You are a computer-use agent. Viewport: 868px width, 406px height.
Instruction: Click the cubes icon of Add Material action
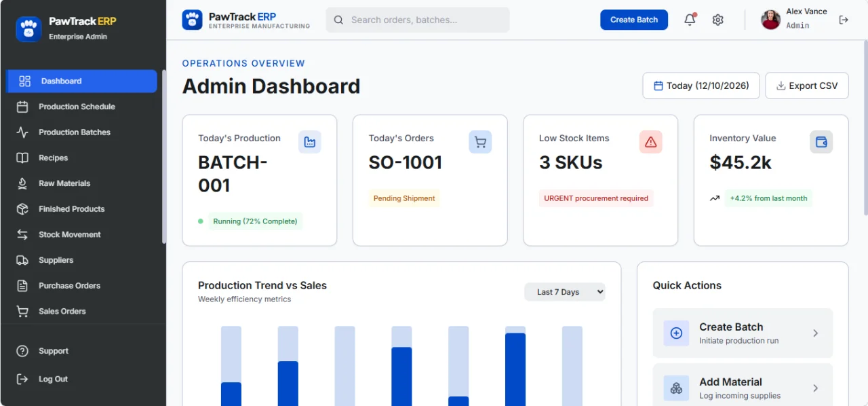(676, 388)
